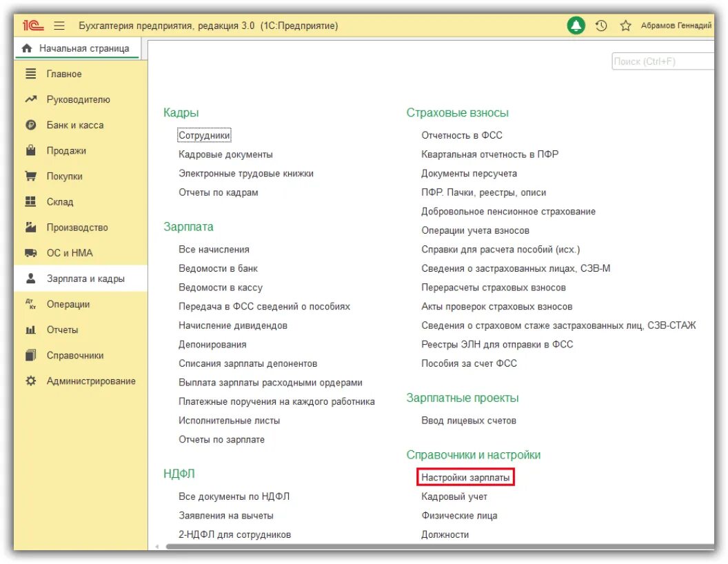The width and height of the screenshot is (728, 564).
Task: Click the 1C logo icon
Action: coord(33,26)
